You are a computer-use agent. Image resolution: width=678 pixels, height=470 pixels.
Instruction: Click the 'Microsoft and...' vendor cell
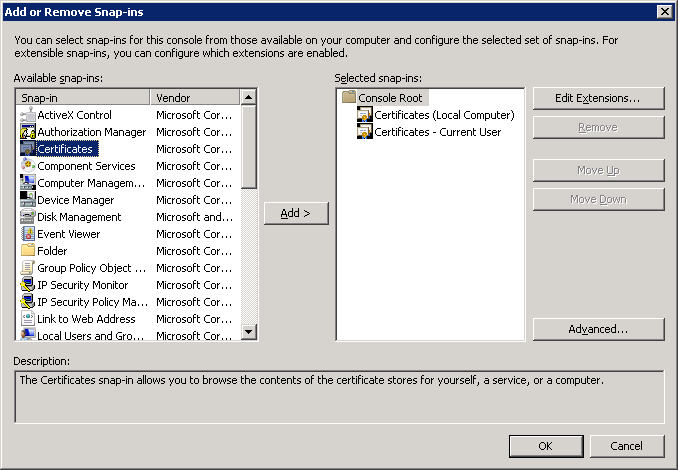[195, 217]
